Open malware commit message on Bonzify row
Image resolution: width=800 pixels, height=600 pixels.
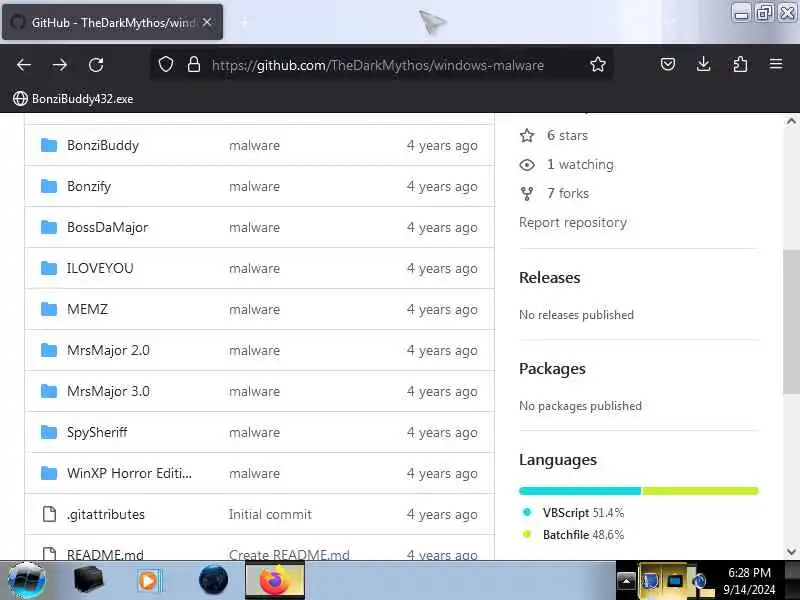254,186
